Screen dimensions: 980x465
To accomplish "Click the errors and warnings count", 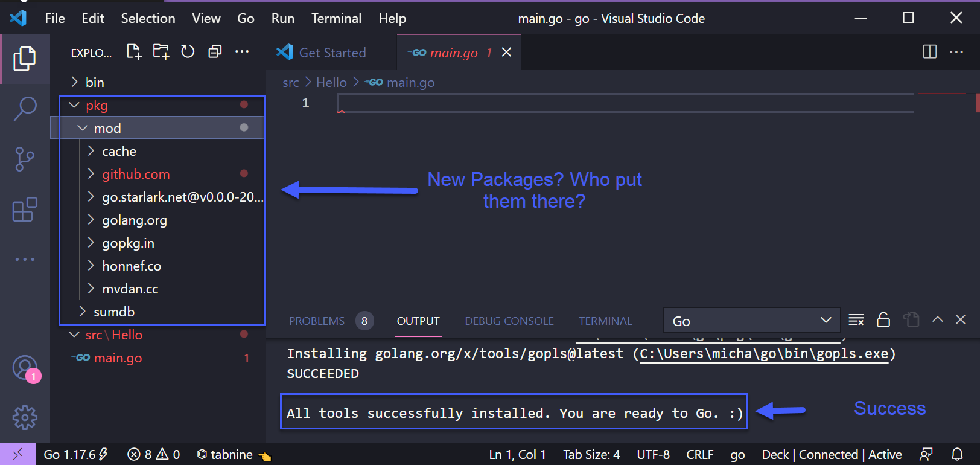I will point(154,455).
